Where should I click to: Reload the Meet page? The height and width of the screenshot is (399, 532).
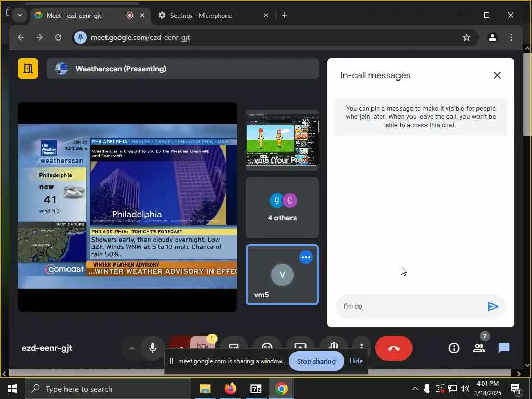[x=58, y=37]
